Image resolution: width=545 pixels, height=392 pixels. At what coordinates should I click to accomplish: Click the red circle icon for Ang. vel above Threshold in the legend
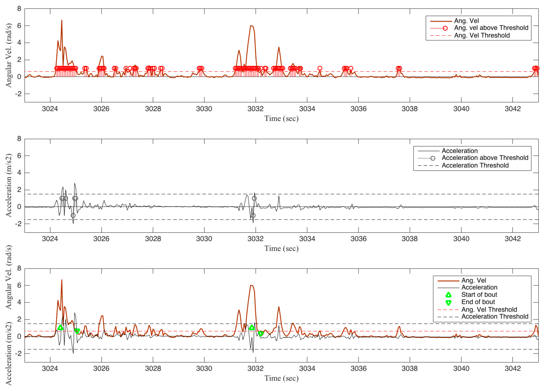tap(445, 28)
